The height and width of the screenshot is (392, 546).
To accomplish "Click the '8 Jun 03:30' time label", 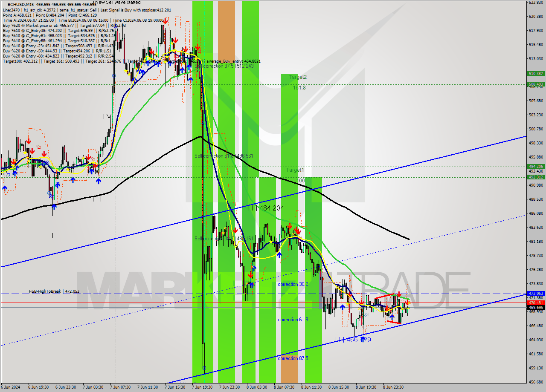I will tap(257, 388).
